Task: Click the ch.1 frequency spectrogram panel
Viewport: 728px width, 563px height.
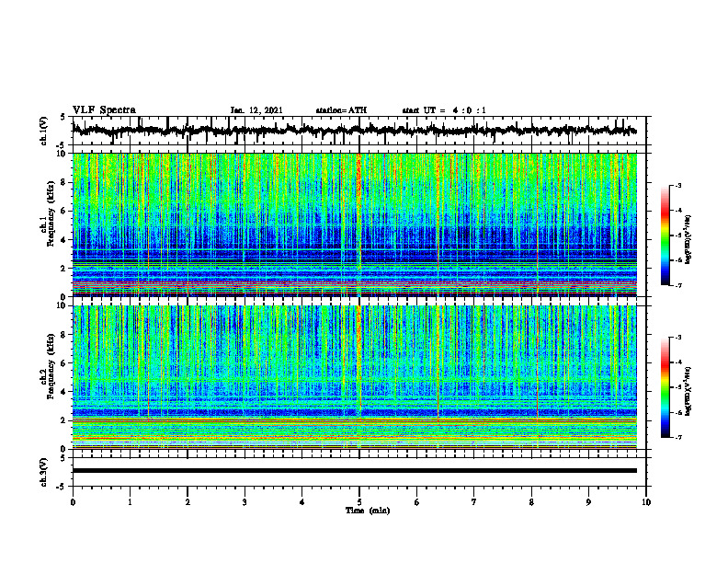Action: pos(355,224)
